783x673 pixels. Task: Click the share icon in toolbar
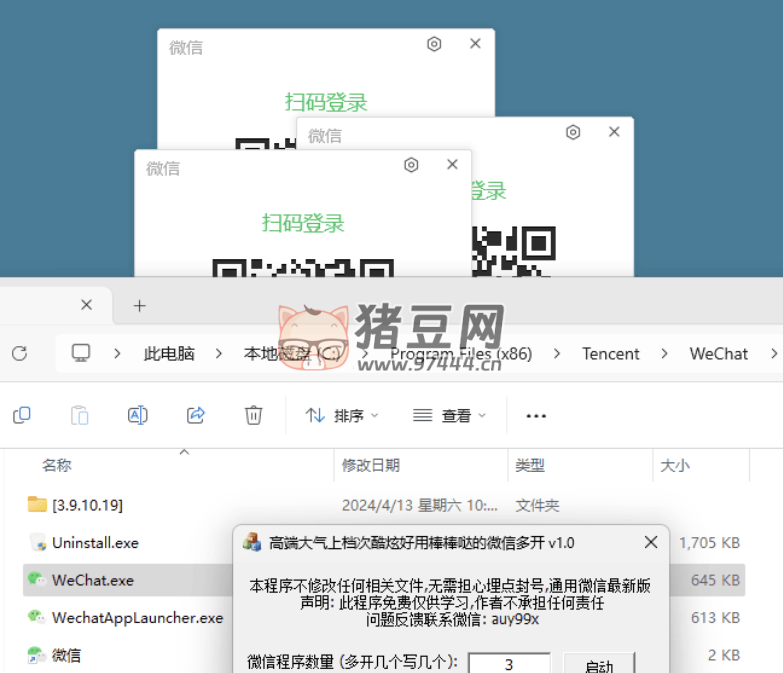click(196, 415)
